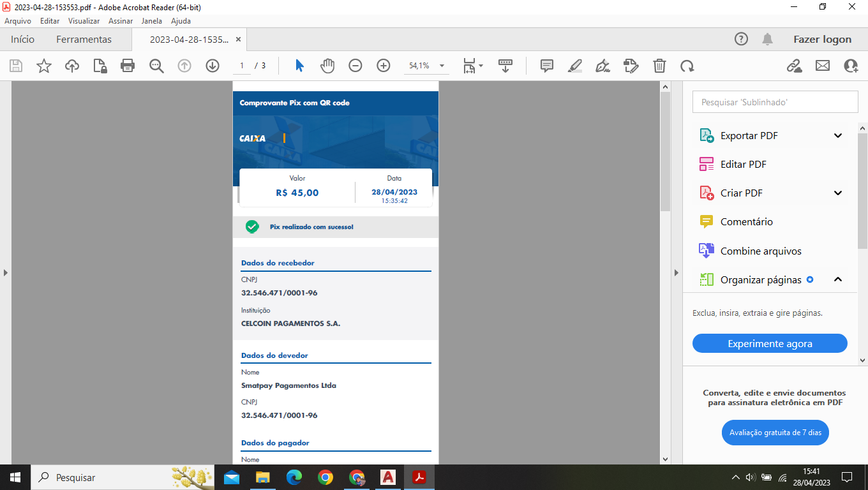The image size is (868, 490).
Task: Rotate the page with rotate icon
Action: (x=687, y=66)
